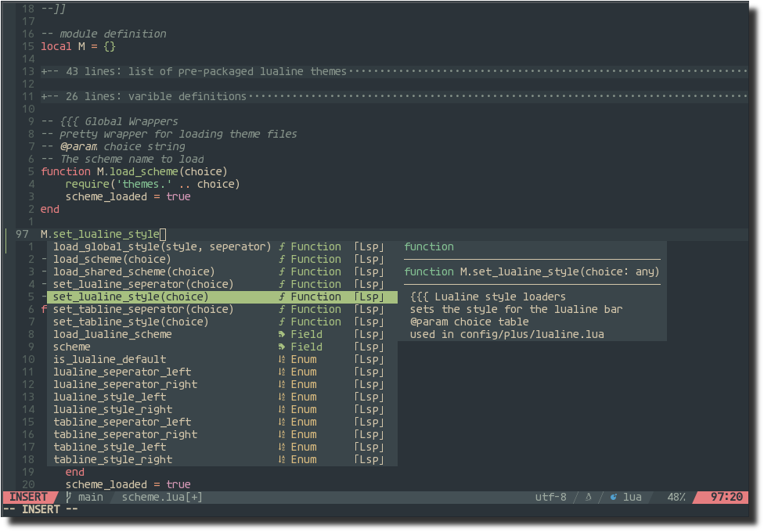Click the function icon beside load_global_style
The width and height of the screenshot is (764, 532).
click(x=282, y=246)
